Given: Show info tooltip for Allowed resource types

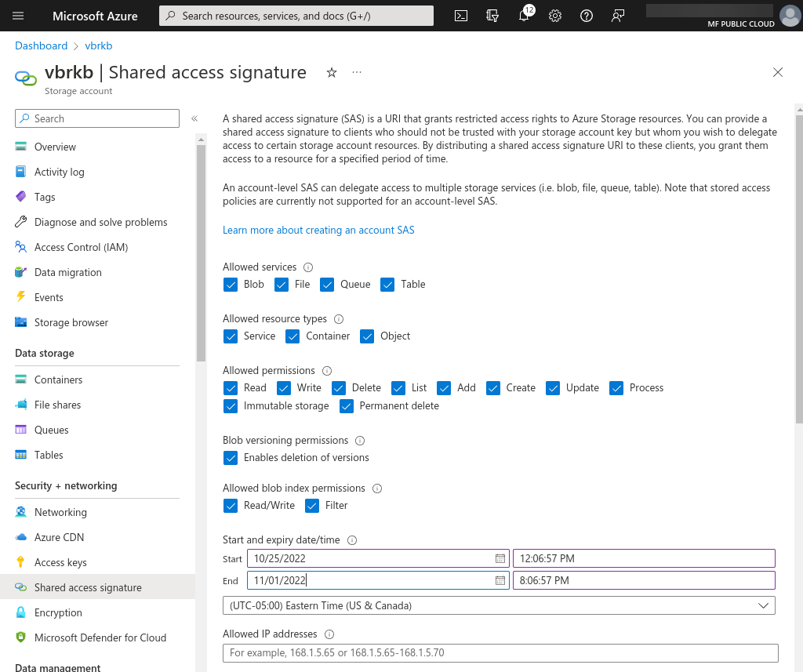Looking at the screenshot, I should coord(339,319).
